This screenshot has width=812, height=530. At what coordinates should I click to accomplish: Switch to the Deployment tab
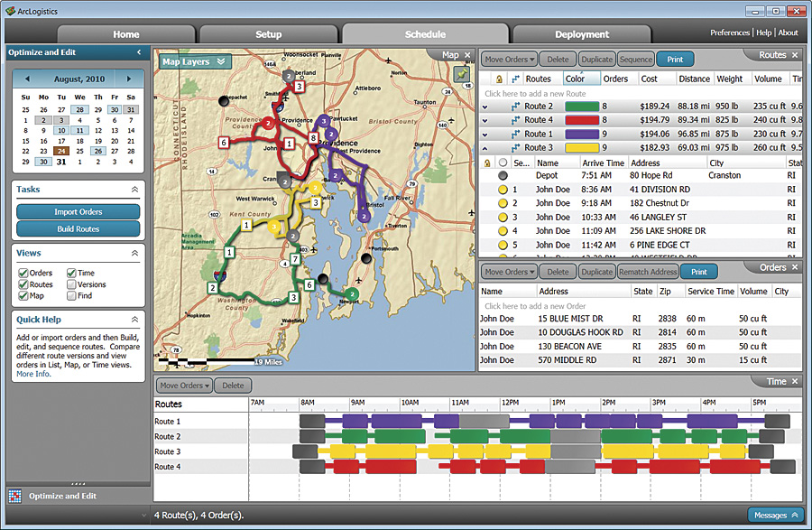582,34
